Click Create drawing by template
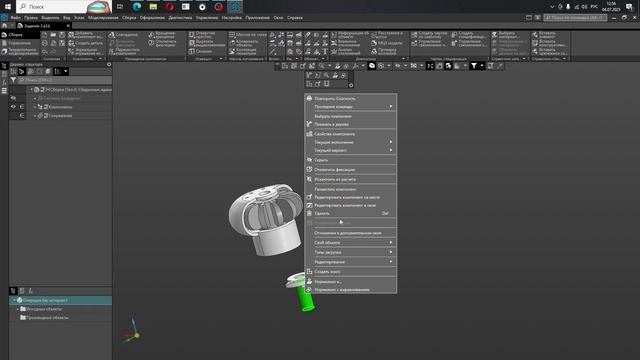Image resolution: width=640 pixels, height=360 pixels. pos(429,35)
